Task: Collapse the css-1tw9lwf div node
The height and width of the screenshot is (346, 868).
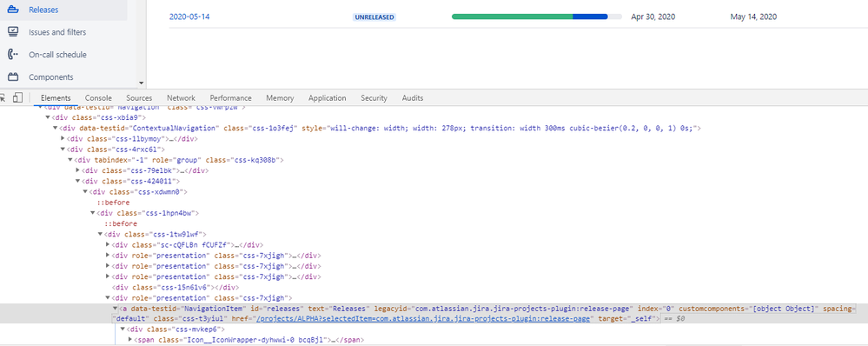Action: (100, 234)
